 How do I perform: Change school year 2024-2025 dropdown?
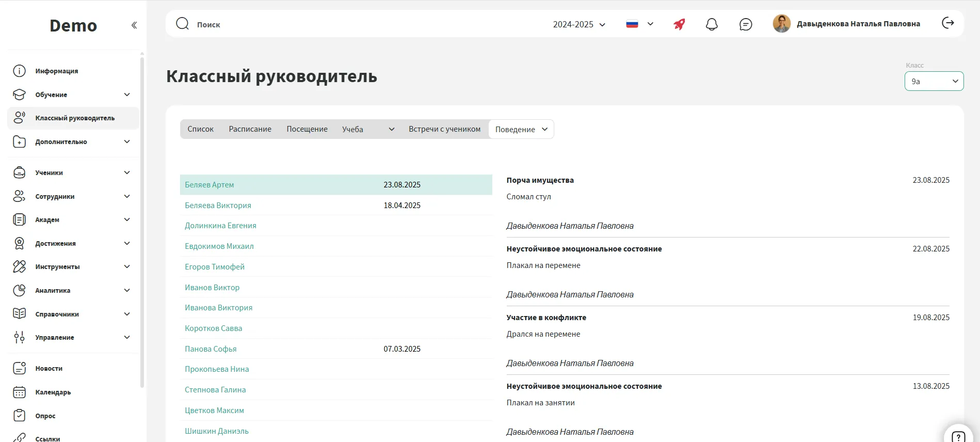[x=579, y=24]
